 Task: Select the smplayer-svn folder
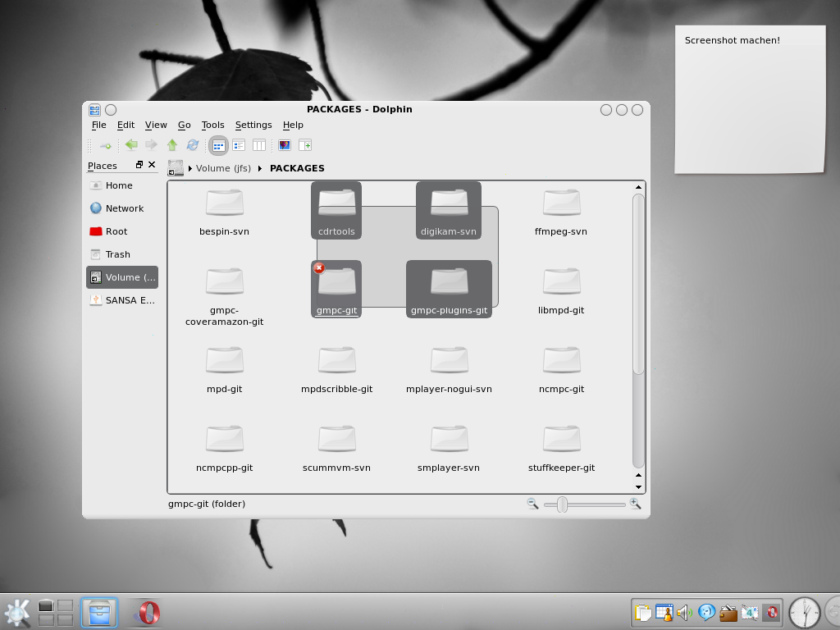[x=449, y=449]
